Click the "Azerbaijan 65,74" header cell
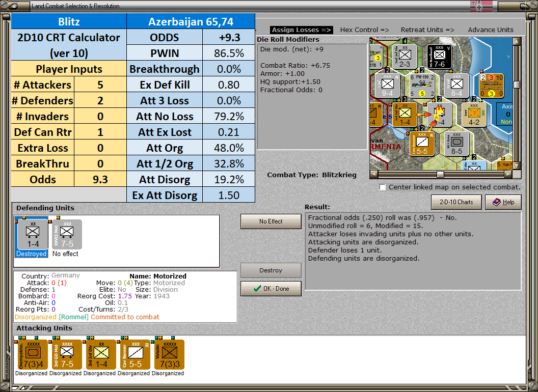 click(191, 21)
